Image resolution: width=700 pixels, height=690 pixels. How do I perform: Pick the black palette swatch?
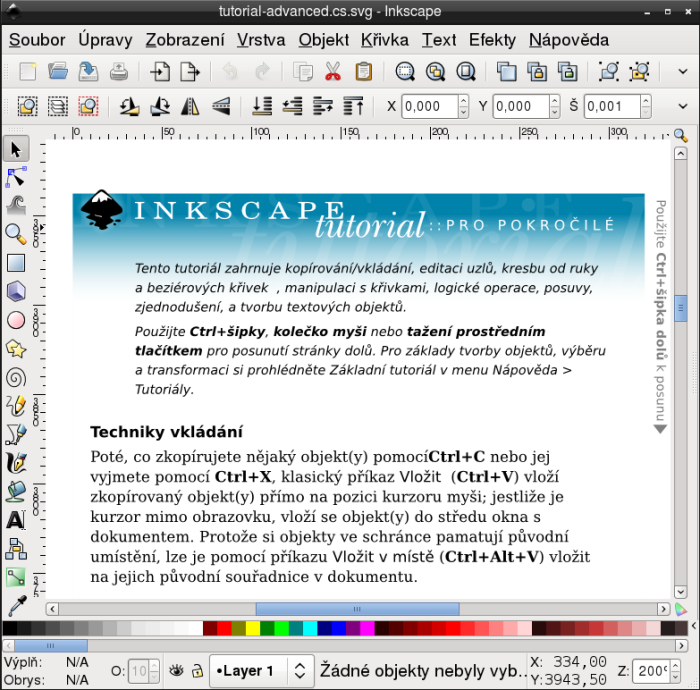pyautogui.click(x=10, y=628)
